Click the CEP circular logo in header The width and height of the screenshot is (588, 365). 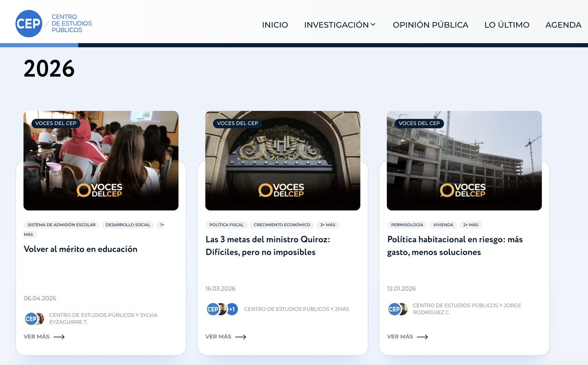(28, 24)
